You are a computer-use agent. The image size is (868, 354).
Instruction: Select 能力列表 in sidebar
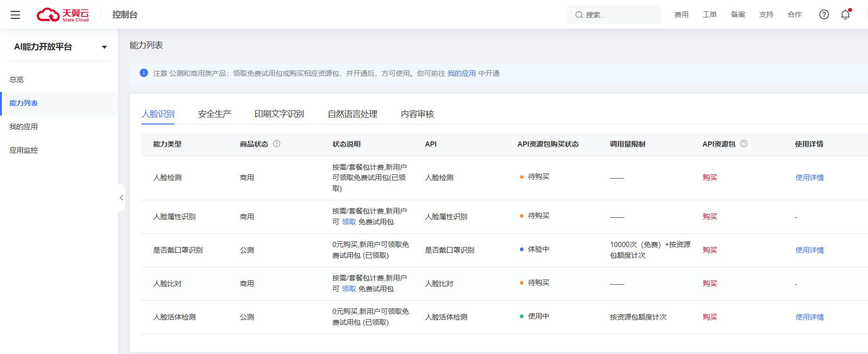point(59,103)
